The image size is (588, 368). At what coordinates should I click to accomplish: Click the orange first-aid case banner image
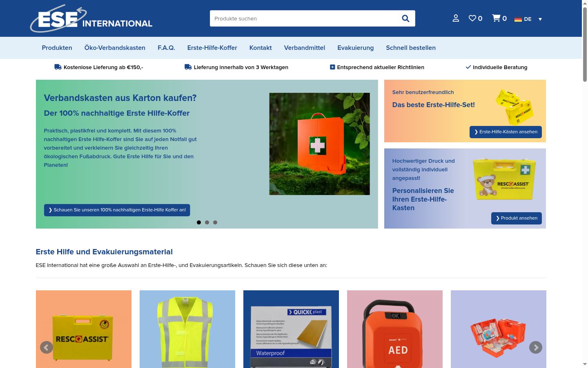coord(319,144)
